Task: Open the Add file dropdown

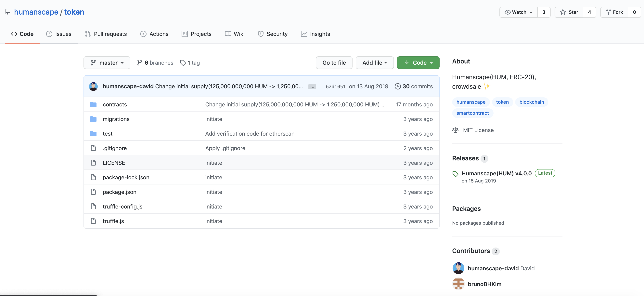Action: pyautogui.click(x=375, y=62)
